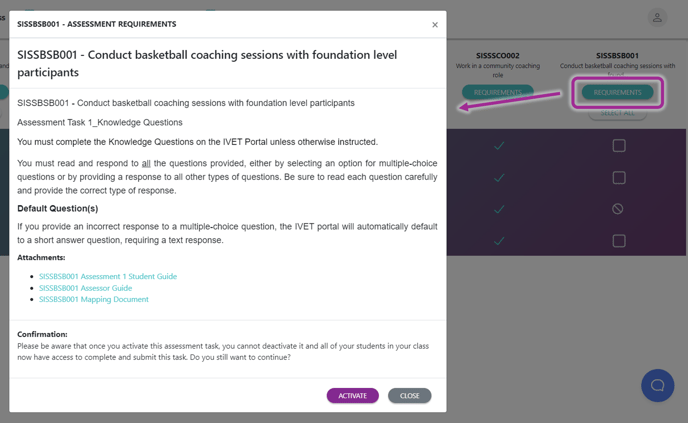Click the SISSBSB001 column header
The width and height of the screenshot is (688, 423).
click(617, 56)
